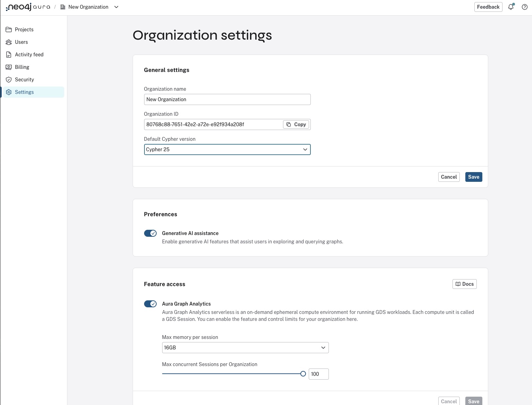Click the Billing icon in the sidebar
The width and height of the screenshot is (532, 405).
(9, 67)
